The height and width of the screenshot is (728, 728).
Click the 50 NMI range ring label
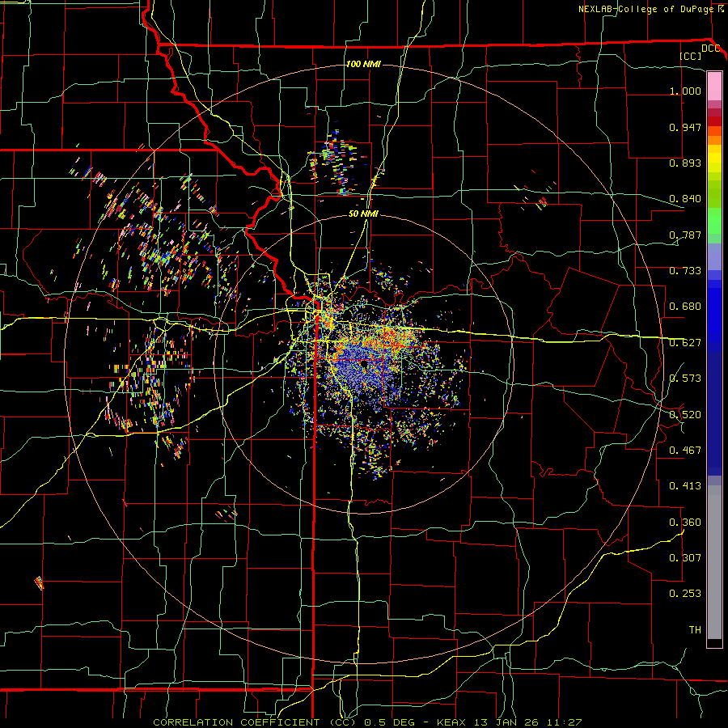point(363,214)
